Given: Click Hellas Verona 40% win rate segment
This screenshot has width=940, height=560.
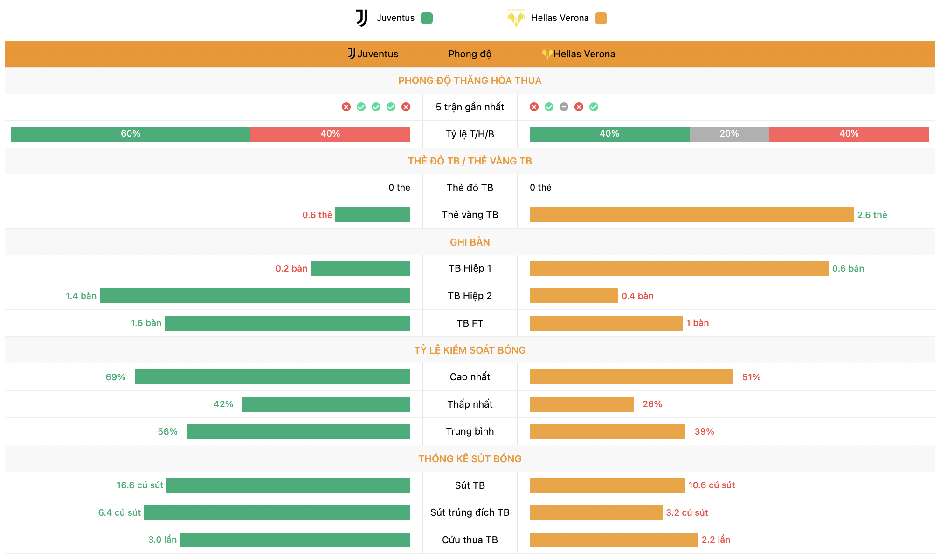Looking at the screenshot, I should 609,134.
